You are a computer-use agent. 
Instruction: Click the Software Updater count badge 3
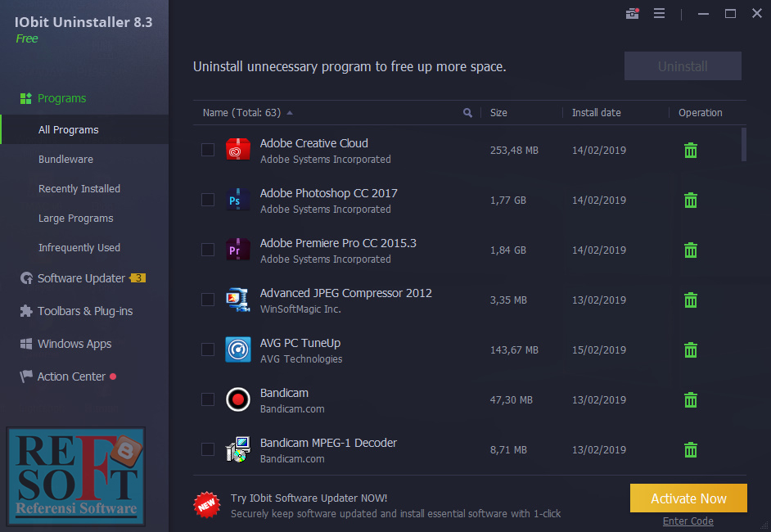click(138, 278)
